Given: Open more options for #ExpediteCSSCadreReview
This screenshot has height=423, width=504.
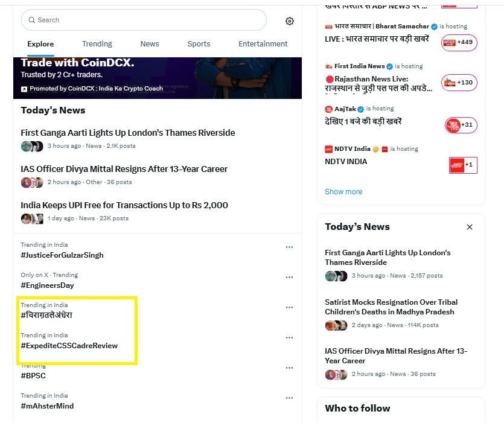Looking at the screenshot, I should 289,337.
